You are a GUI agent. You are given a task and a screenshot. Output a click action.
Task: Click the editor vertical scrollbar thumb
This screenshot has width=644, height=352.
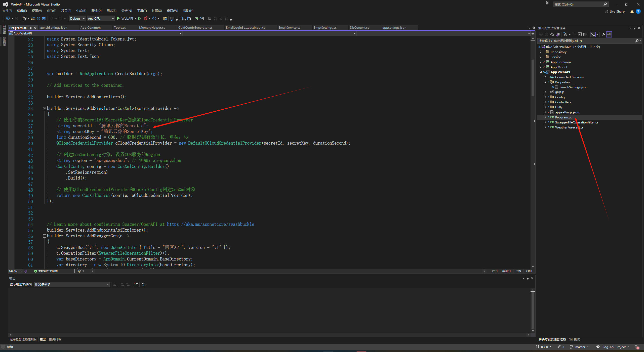coord(533,78)
